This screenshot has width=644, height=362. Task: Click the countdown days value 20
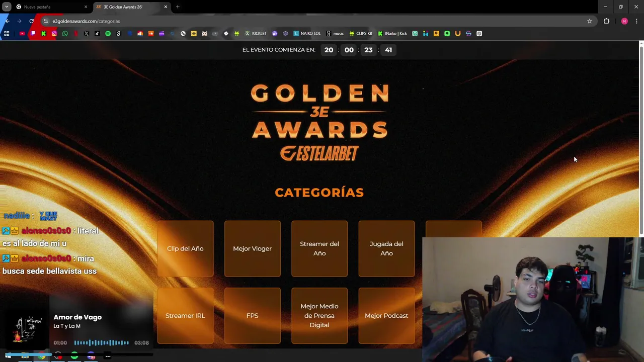(329, 50)
